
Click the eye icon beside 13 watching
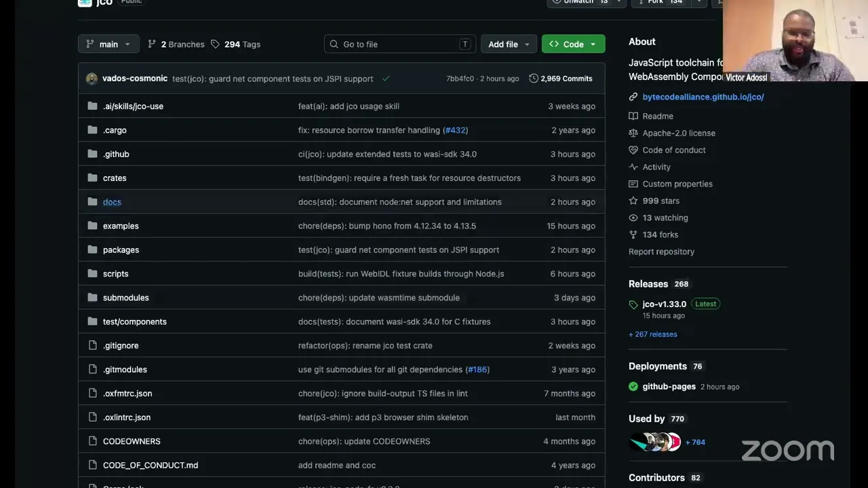[633, 218]
